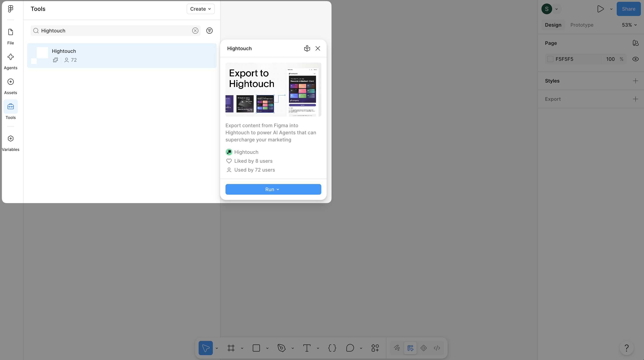Select the Hightouch plugin search result
This screenshot has width=644, height=360.
click(x=122, y=55)
